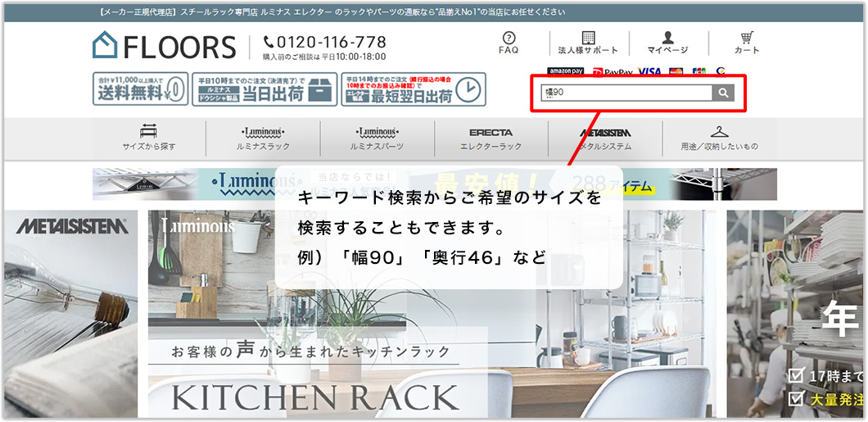Click the PayPay payment logo
The width and height of the screenshot is (868, 422).
pos(613,72)
